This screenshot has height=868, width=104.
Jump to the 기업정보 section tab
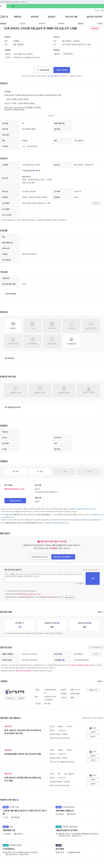click(100, 24)
